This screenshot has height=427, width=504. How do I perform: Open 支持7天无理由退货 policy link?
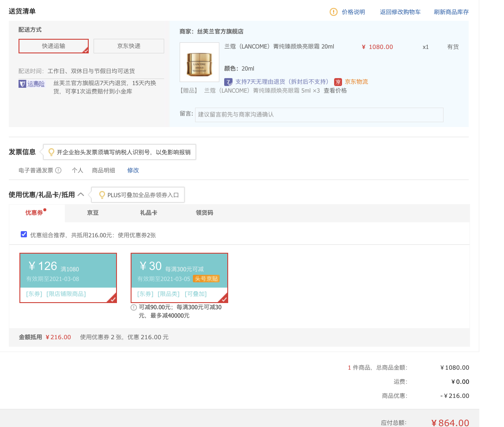(x=282, y=82)
